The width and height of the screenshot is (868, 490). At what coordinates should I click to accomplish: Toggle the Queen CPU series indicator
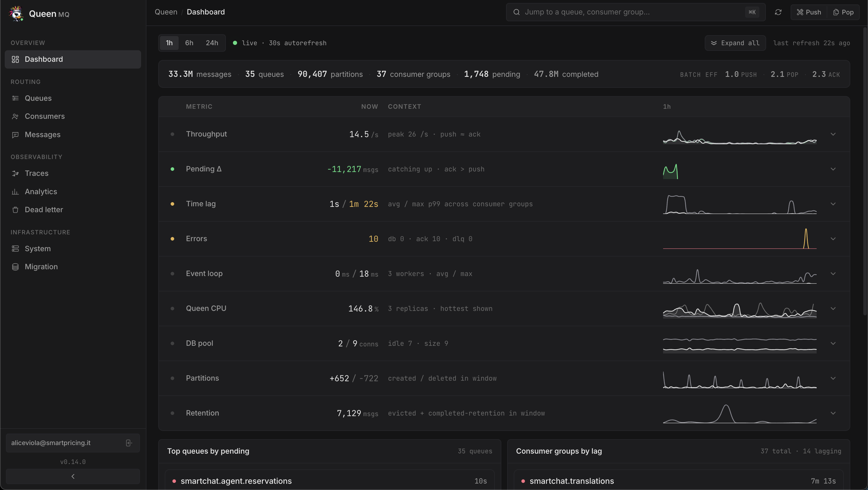[x=173, y=309]
